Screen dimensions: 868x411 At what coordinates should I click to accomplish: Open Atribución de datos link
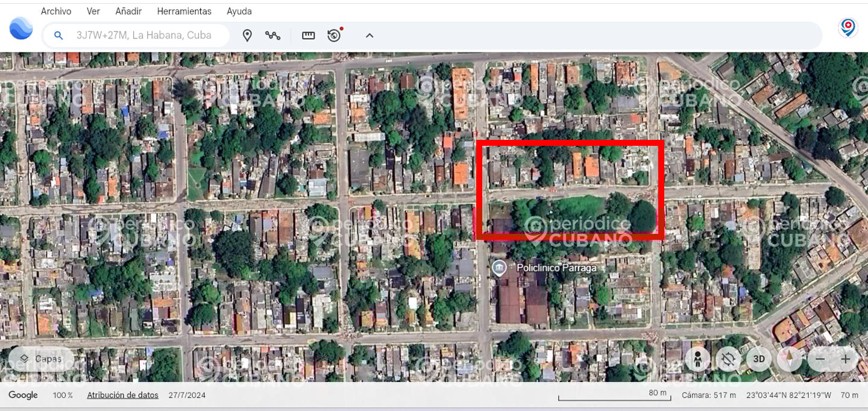pyautogui.click(x=122, y=395)
